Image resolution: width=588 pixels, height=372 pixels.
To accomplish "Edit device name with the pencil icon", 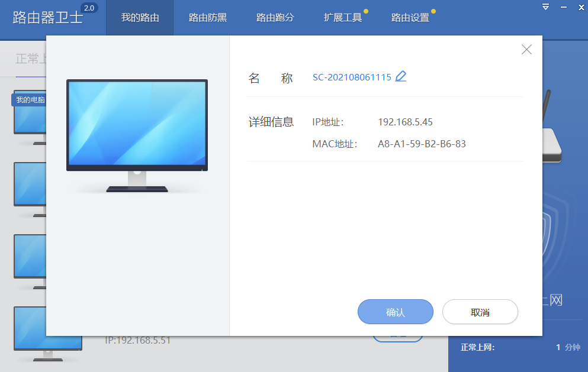I will point(400,76).
